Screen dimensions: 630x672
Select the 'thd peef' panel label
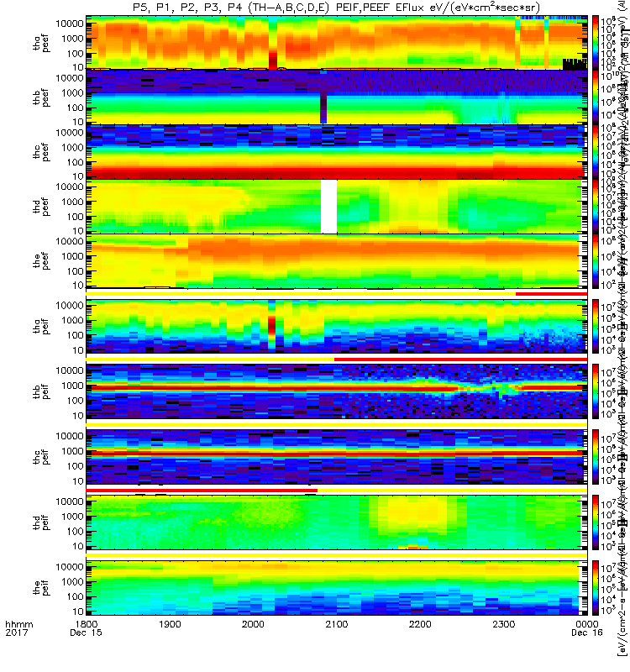(x=41, y=206)
